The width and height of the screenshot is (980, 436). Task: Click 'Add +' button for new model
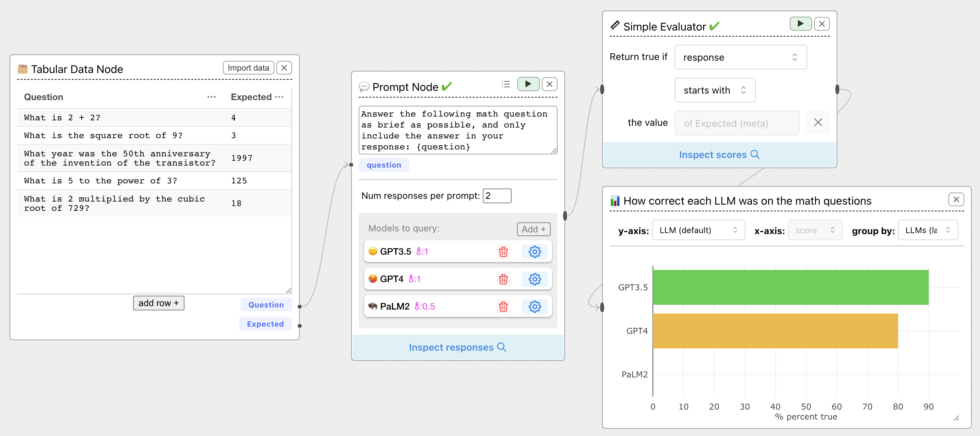[x=533, y=228]
